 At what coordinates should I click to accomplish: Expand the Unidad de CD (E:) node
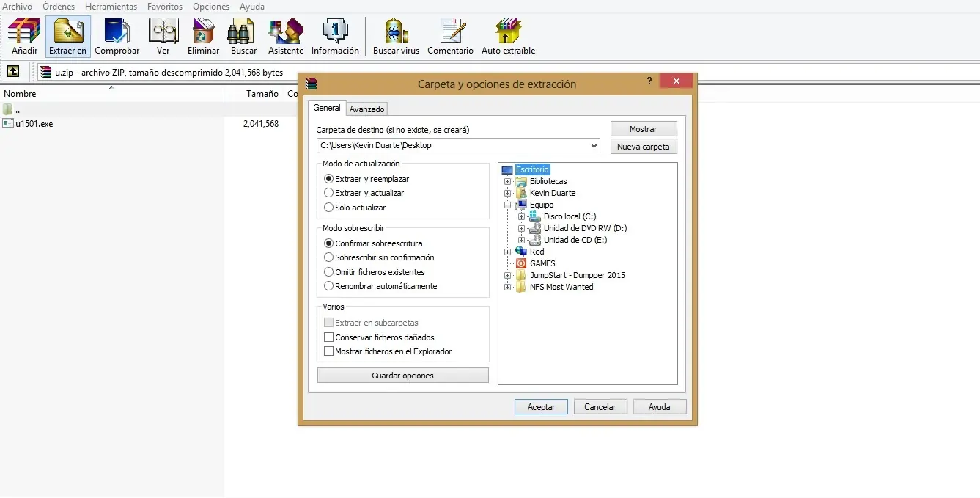tap(521, 241)
